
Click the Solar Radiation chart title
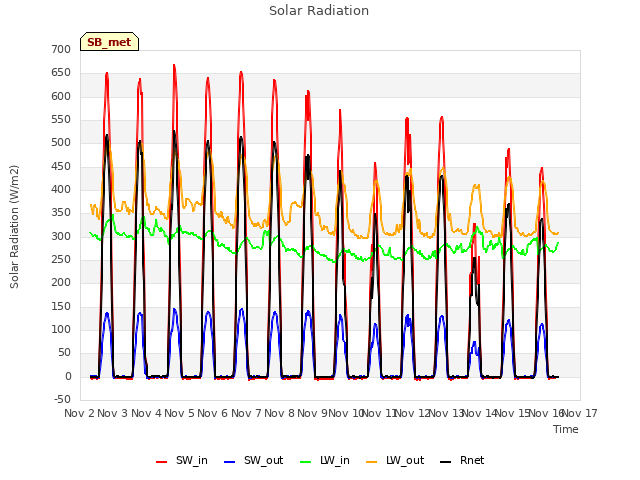319,11
